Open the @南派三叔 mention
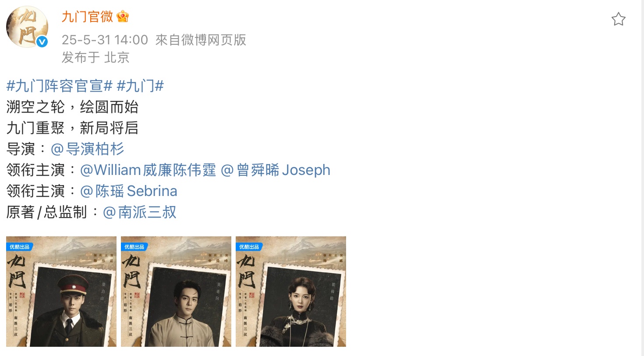644x356 pixels. [139, 212]
